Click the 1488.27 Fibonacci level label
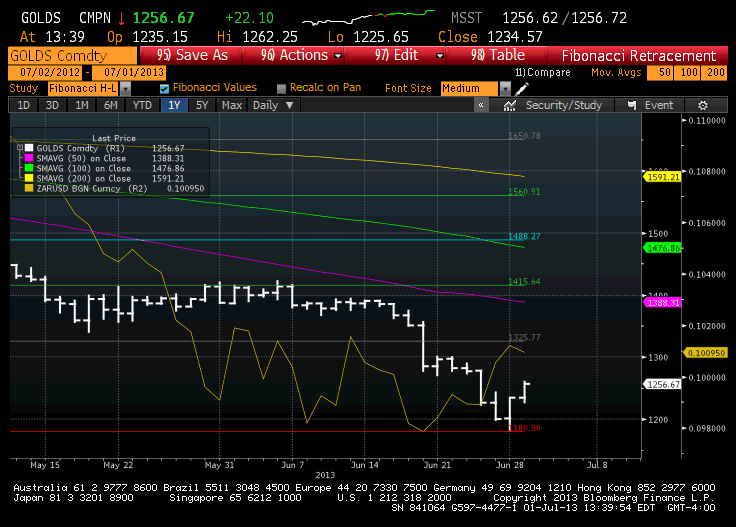The height and width of the screenshot is (527, 736). 524,236
